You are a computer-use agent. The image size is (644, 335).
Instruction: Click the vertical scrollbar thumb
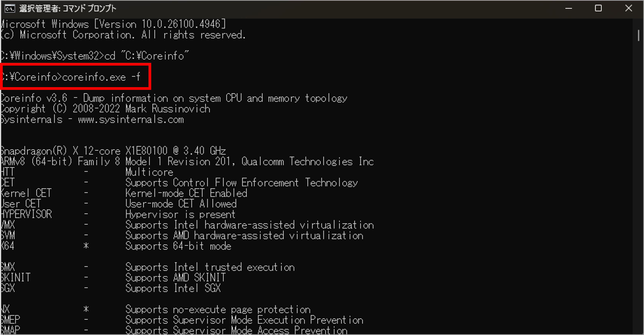click(x=638, y=35)
